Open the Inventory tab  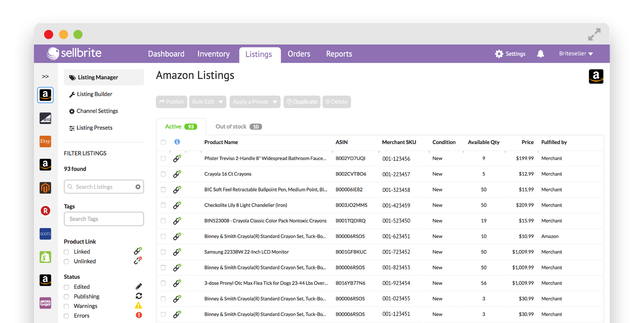(x=213, y=54)
